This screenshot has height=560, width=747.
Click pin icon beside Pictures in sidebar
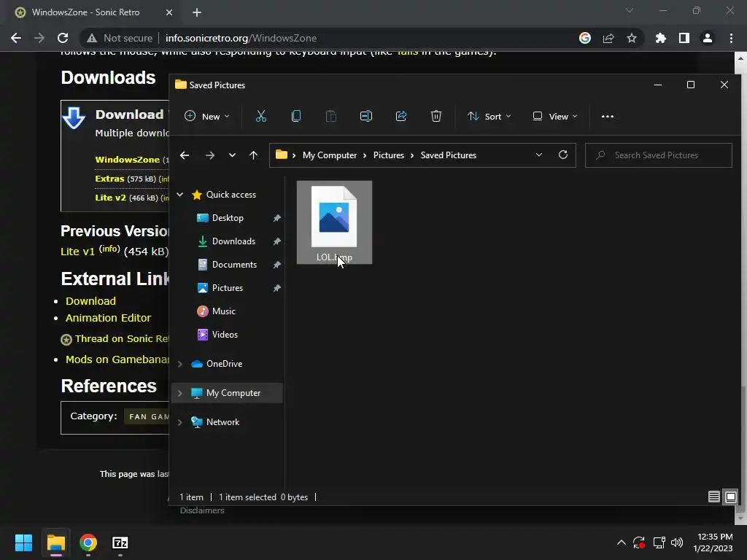click(x=276, y=288)
